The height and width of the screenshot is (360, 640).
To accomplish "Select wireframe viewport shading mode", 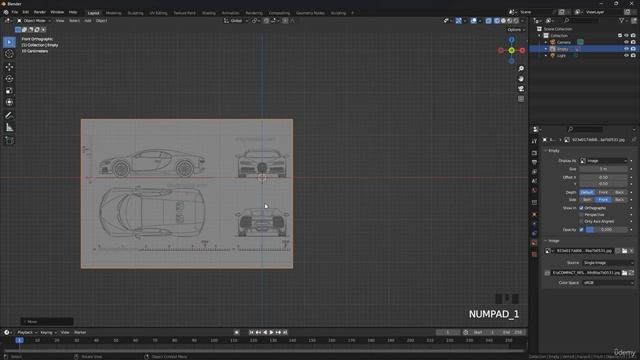I will (497, 20).
